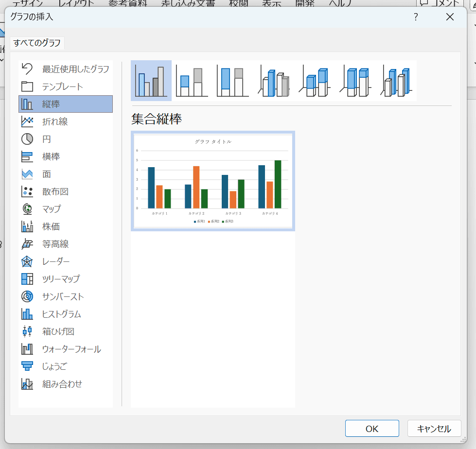This screenshot has width=476, height=449.
Task: Choose the 3-D 100% stacked column icon
Action: pyautogui.click(x=355, y=81)
